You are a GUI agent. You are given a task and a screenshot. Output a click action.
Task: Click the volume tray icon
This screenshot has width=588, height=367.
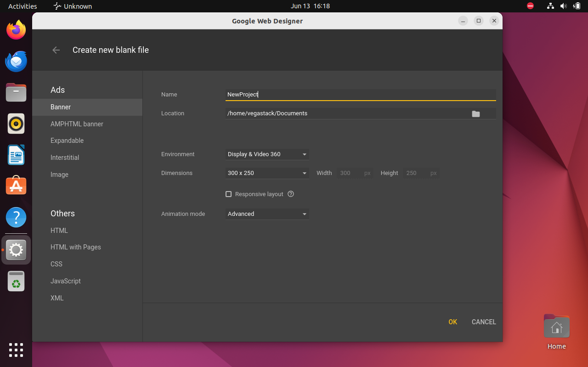pos(564,6)
